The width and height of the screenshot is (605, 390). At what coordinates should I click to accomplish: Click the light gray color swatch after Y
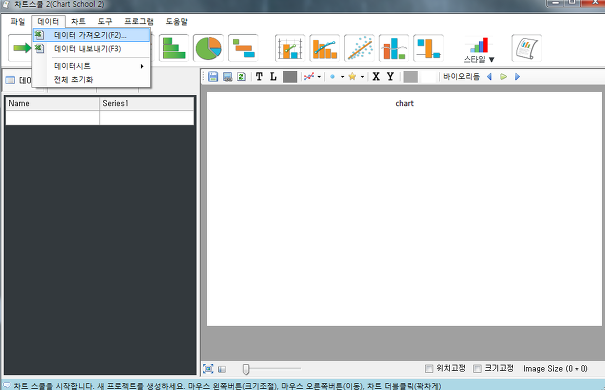coord(411,76)
